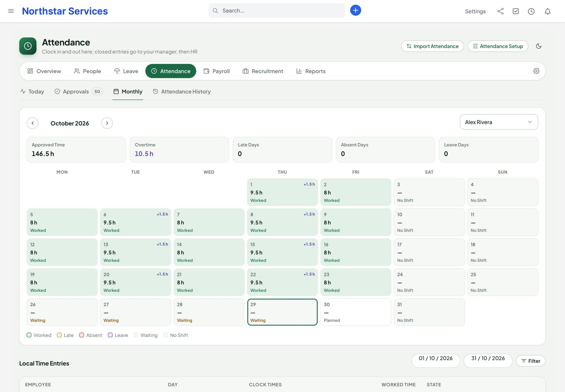Go to previous month arrow
Image resolution: width=565 pixels, height=392 pixels.
coord(32,123)
